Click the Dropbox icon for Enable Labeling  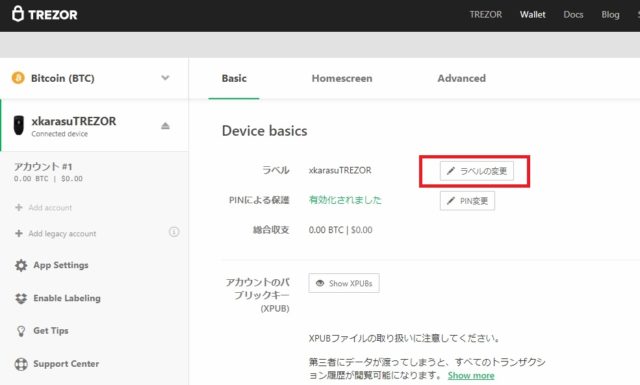[x=21, y=298]
